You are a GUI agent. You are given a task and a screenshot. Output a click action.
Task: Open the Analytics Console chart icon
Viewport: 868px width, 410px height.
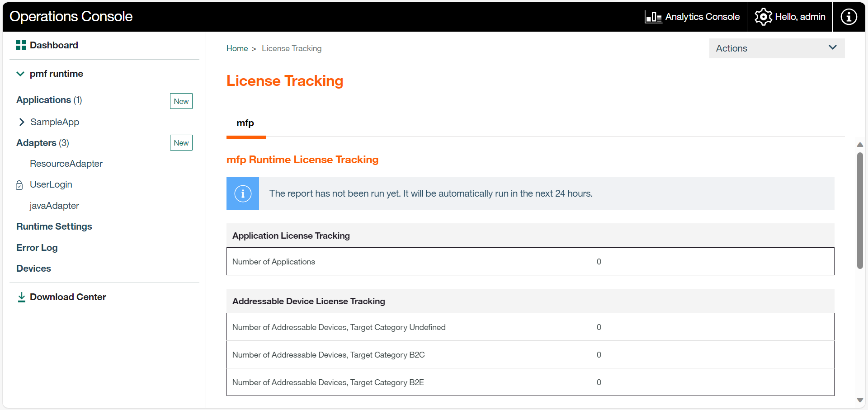(652, 16)
